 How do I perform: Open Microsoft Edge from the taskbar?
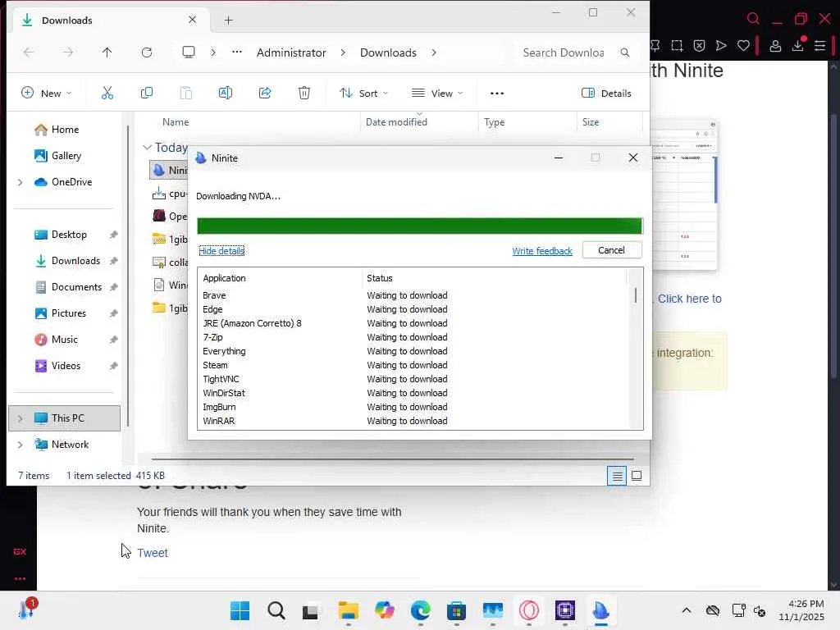coord(421,610)
